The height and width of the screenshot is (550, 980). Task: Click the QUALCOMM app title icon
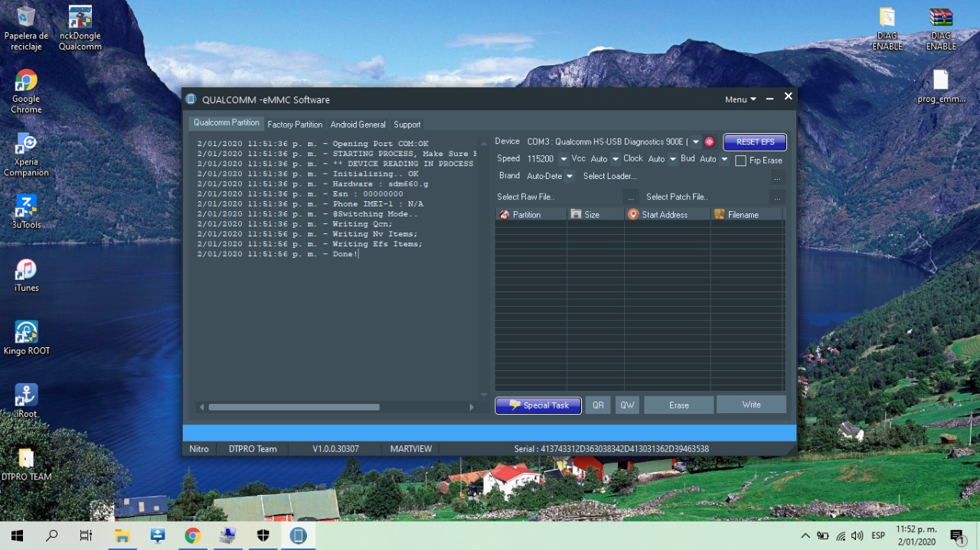(x=191, y=99)
